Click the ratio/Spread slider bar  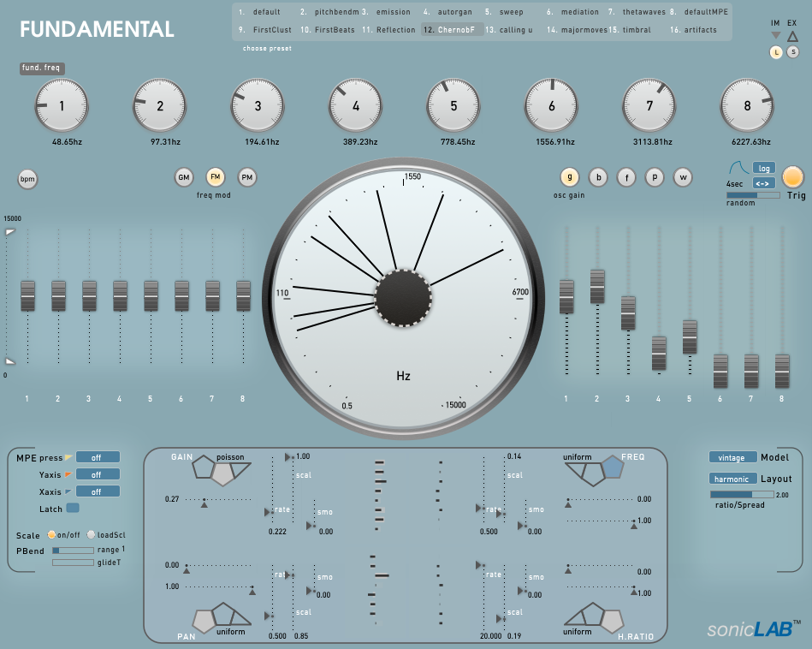741,494
